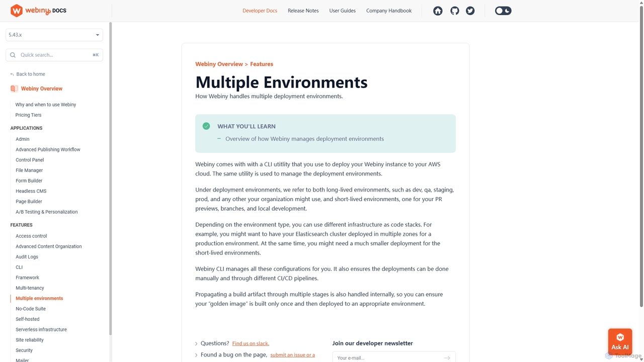Image resolution: width=644 pixels, height=362 pixels.
Task: Open the Headless CMS page
Action: pos(31,191)
